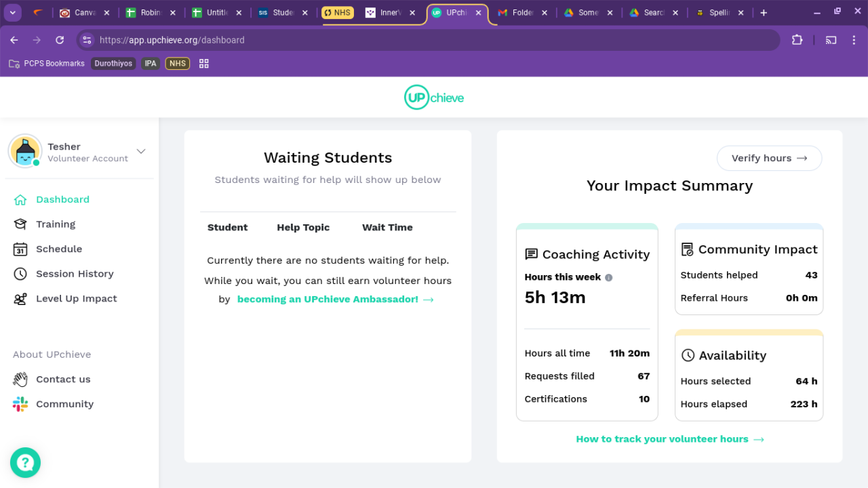Switch to the SIS Student tab
Image resolution: width=868 pixels, height=488 pixels.
pos(282,13)
